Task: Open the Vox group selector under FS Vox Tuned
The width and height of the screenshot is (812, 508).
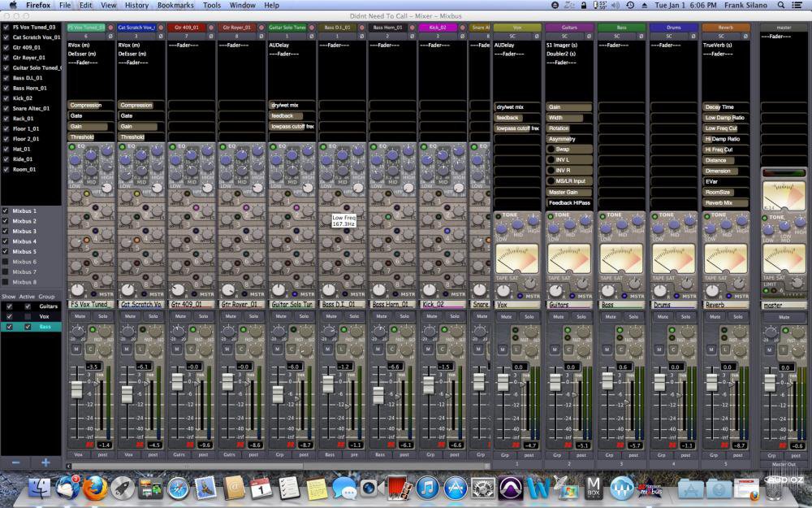Action: tap(79, 455)
